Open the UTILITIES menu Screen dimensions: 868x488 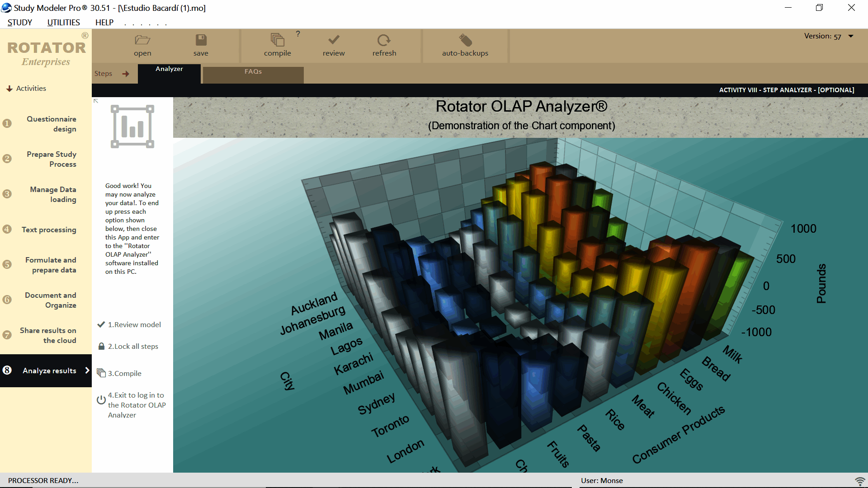pyautogui.click(x=63, y=22)
